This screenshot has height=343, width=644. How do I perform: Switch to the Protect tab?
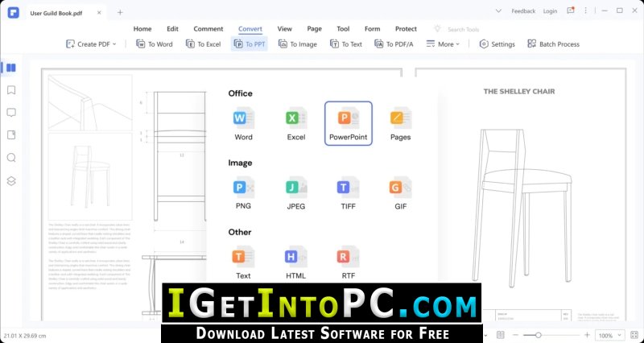coord(406,29)
